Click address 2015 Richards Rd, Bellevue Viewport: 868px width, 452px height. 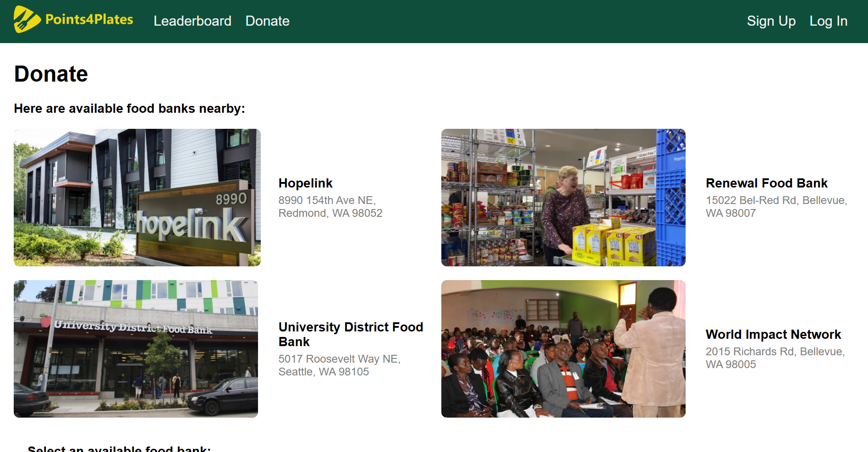pos(775,358)
